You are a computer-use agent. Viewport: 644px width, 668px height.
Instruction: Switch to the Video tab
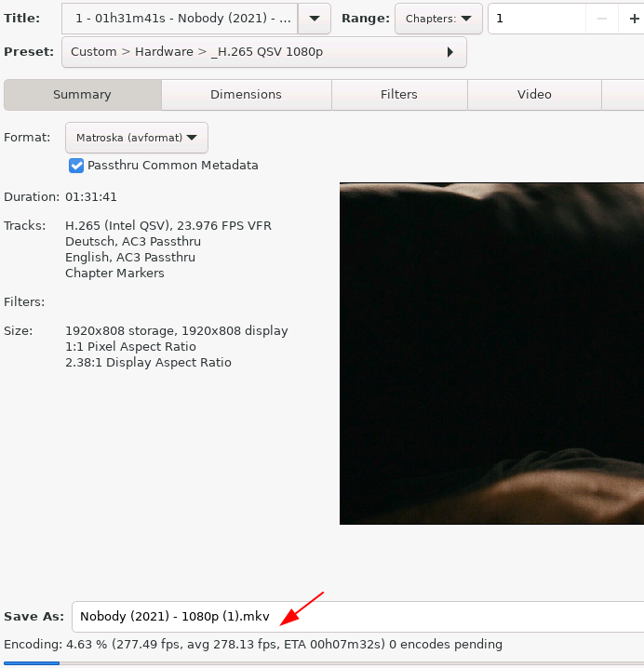[x=534, y=95]
